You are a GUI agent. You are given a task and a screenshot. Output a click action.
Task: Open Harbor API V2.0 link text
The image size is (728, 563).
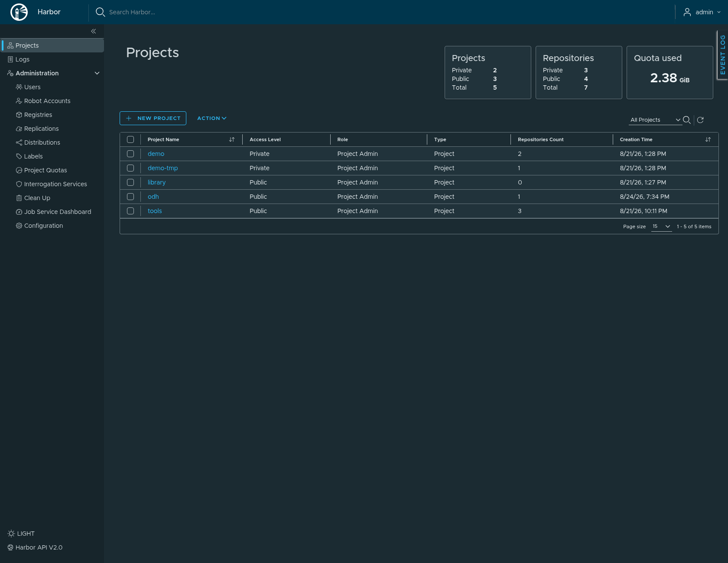(39, 547)
